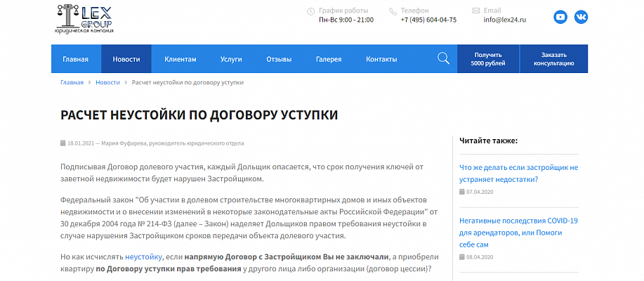
Task: Open article about застройщик не устраняет недостатки
Action: pos(519,174)
